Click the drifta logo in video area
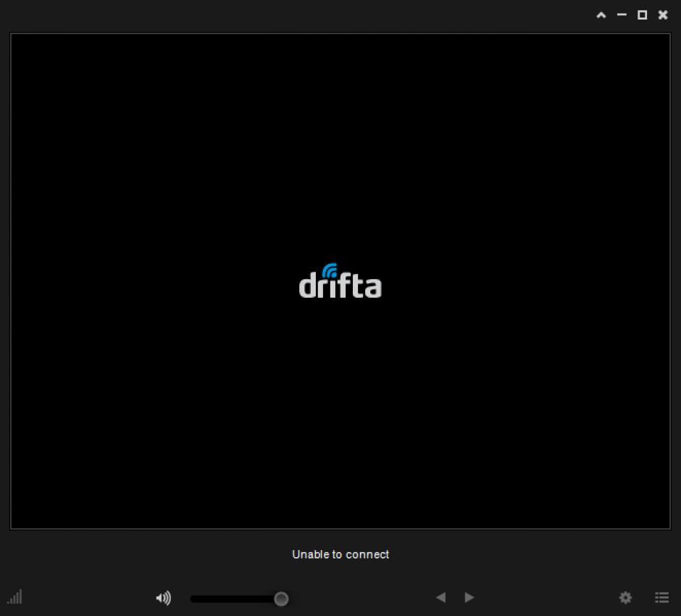681x616 pixels. pyautogui.click(x=340, y=281)
